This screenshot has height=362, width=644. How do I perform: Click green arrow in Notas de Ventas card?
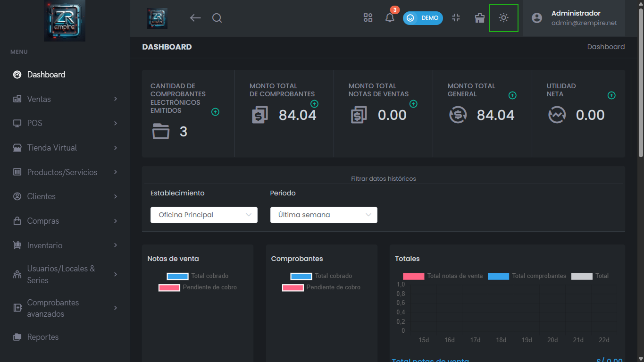click(x=414, y=104)
